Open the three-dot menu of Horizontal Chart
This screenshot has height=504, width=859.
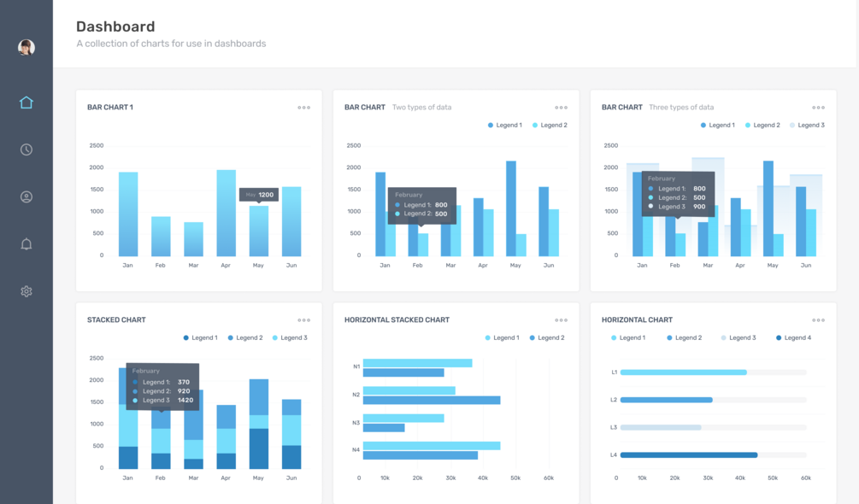[819, 320]
